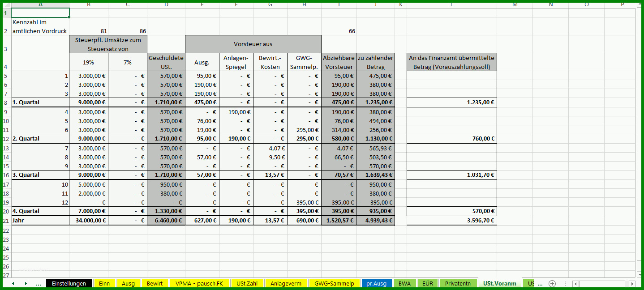Click yearly Geschuldete USt. 6.460,00 €

[x=166, y=221]
